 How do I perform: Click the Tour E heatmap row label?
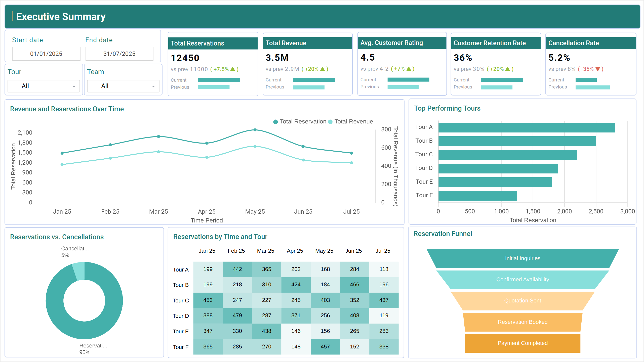click(x=181, y=332)
